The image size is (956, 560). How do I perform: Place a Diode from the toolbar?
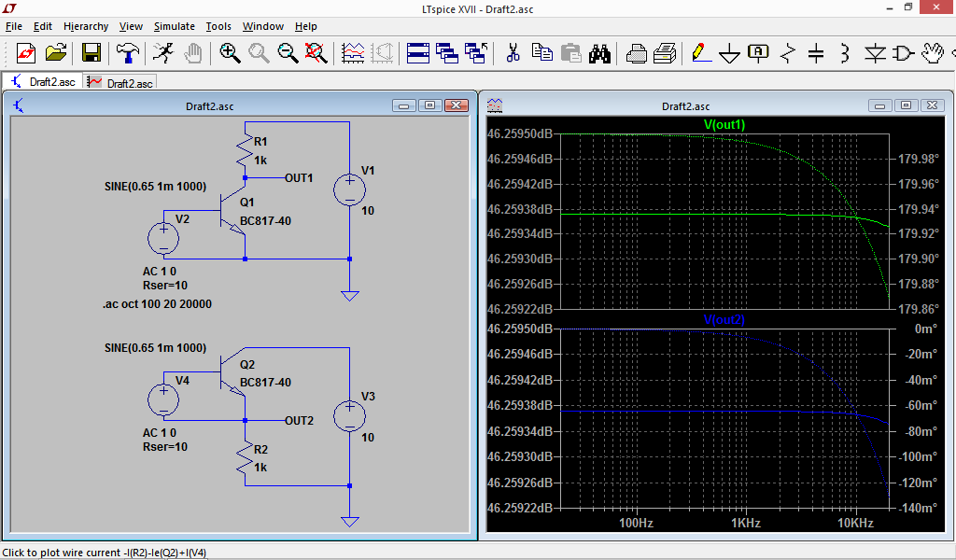coord(876,53)
